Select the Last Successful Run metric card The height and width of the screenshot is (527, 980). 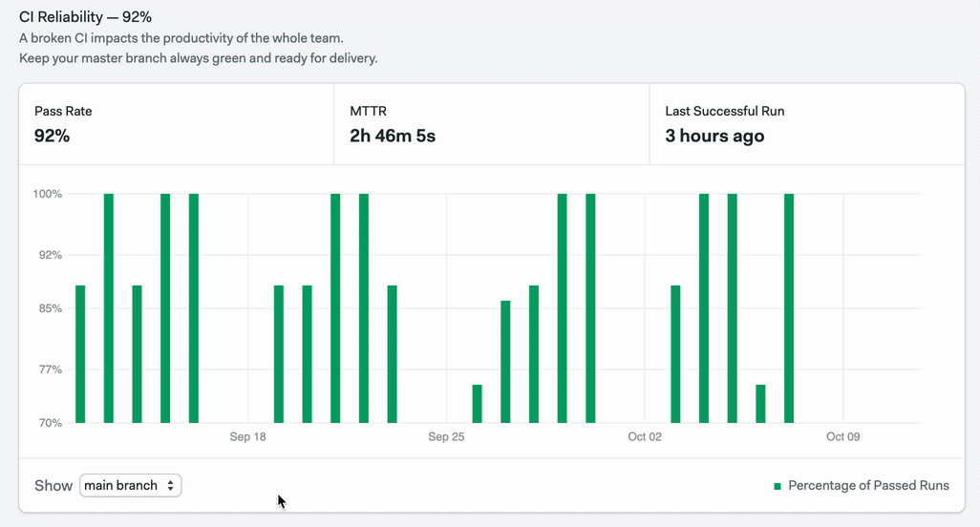807,124
